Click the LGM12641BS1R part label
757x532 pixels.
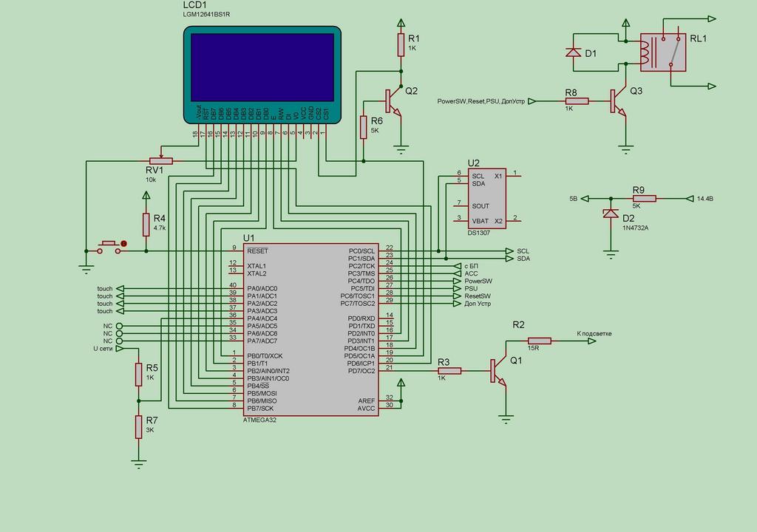coord(211,15)
